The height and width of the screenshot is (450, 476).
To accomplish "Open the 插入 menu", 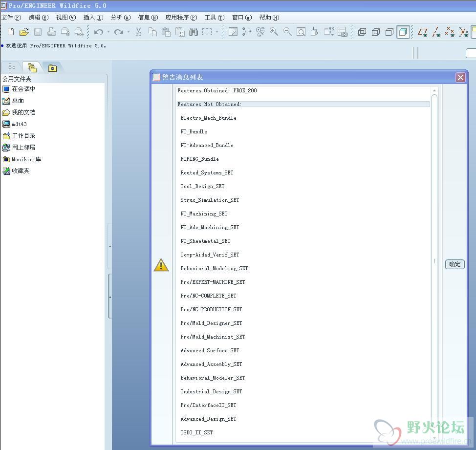I will tap(93, 18).
